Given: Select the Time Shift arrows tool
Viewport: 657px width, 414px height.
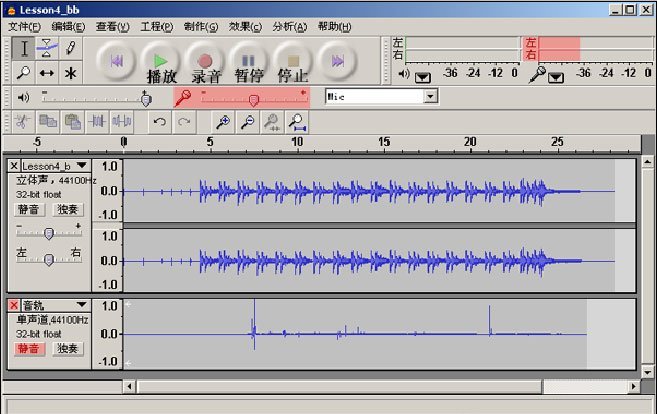Looking at the screenshot, I should (47, 73).
